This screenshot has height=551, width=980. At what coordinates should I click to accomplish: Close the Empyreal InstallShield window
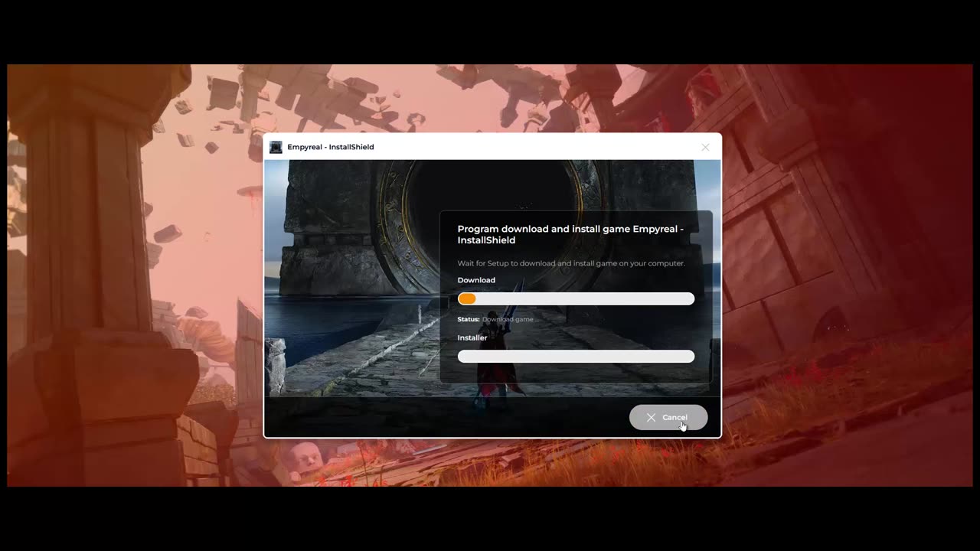705,147
